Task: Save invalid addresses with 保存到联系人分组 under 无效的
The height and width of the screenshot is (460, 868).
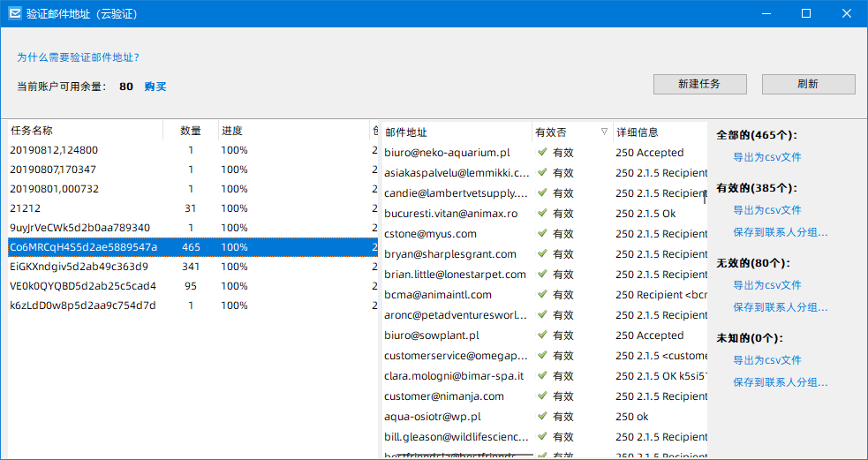Action: pos(781,306)
